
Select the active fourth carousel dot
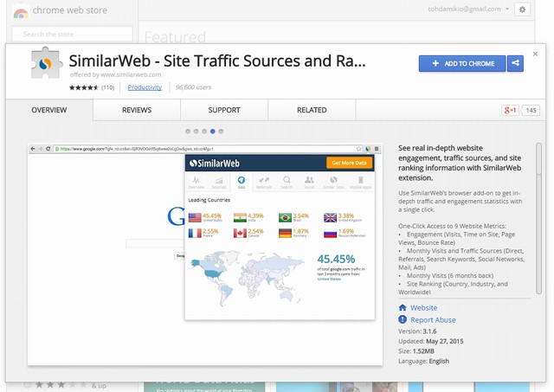click(x=212, y=132)
